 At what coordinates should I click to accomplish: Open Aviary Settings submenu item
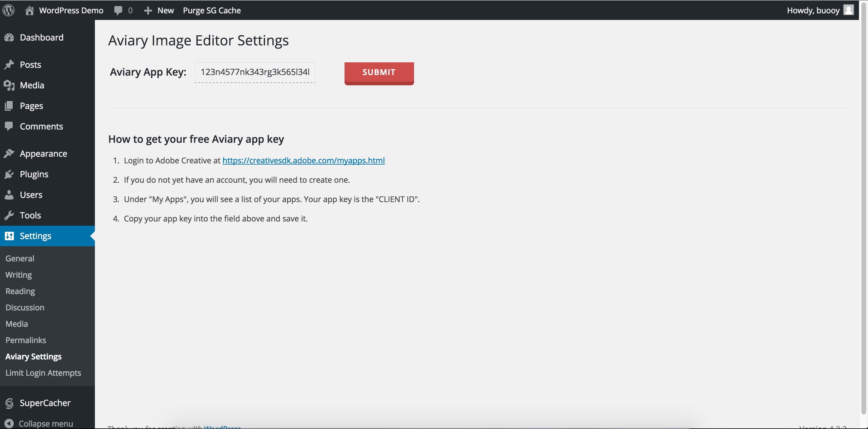click(33, 356)
